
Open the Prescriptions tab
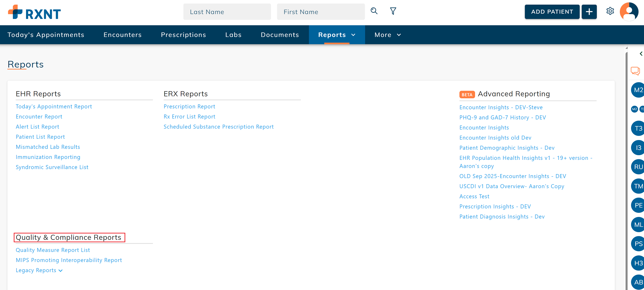[183, 35]
